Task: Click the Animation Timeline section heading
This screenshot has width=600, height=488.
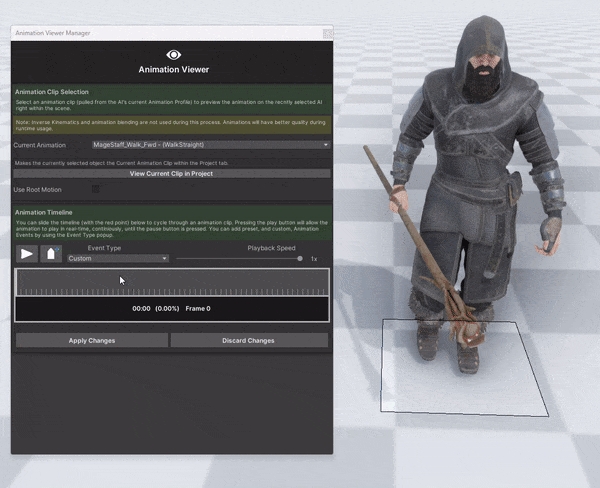Action: (43, 212)
